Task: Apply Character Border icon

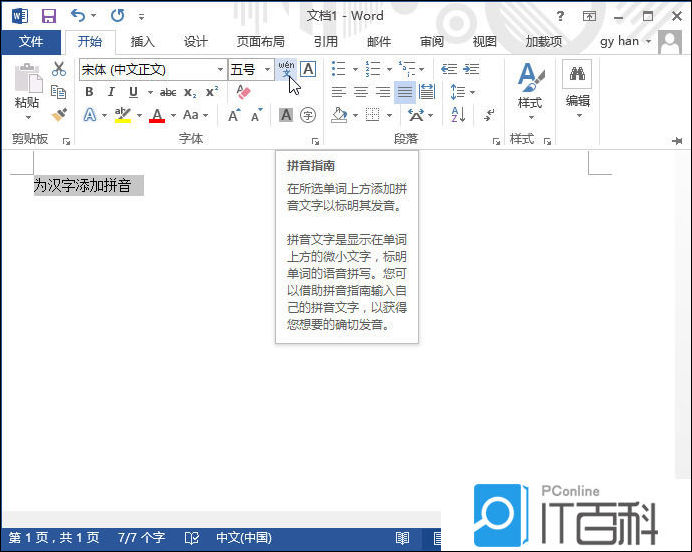Action: (308, 69)
